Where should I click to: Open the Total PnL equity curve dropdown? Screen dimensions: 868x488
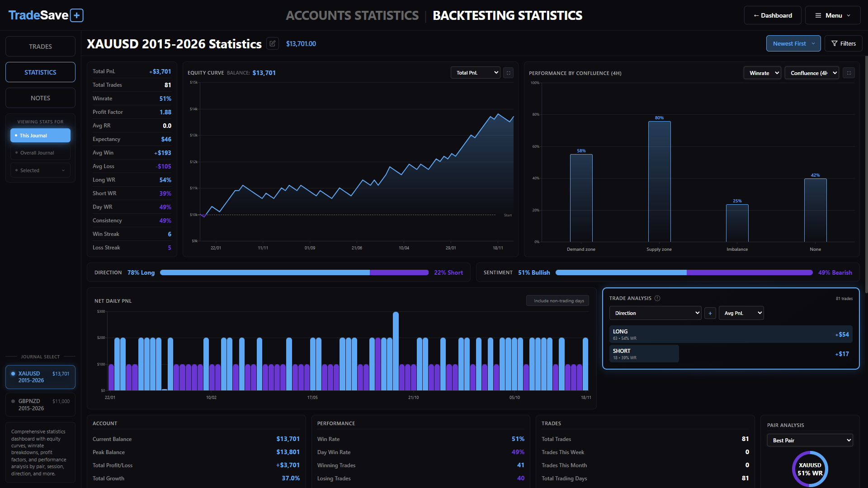(x=475, y=73)
